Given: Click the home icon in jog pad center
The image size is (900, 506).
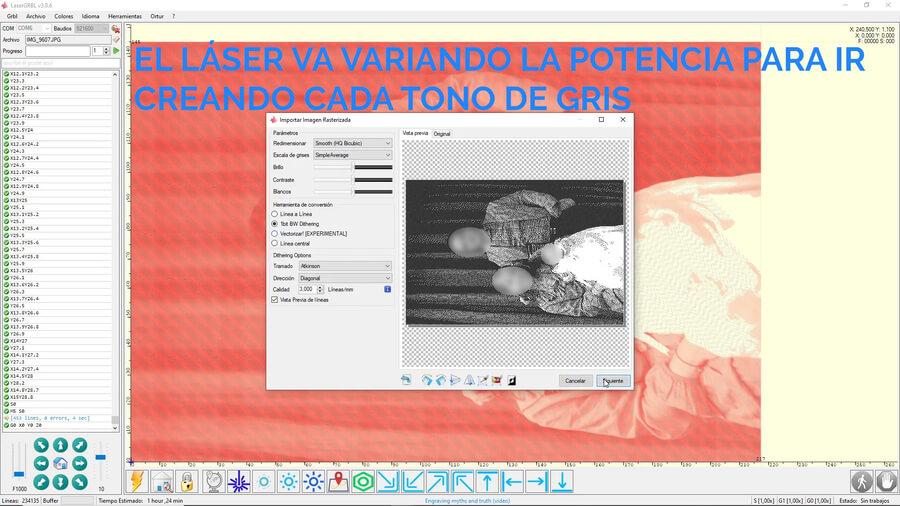Looking at the screenshot, I should [x=60, y=464].
